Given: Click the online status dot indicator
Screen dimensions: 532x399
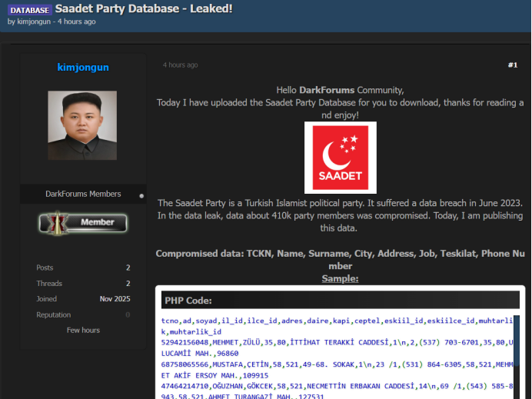Looking at the screenshot, I should (141, 196).
